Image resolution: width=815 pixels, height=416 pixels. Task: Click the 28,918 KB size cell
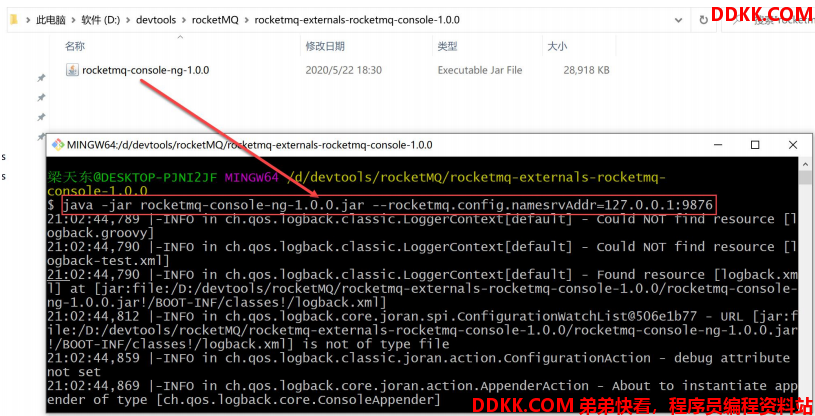pyautogui.click(x=586, y=70)
